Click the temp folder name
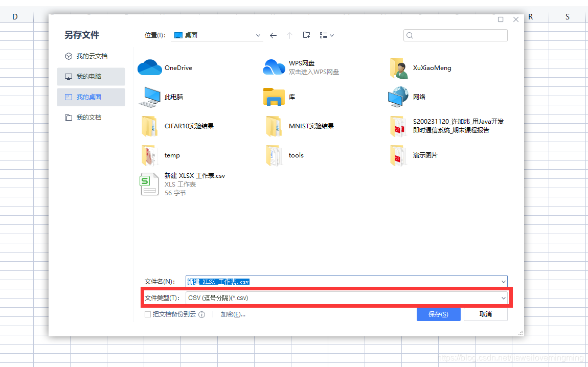The image size is (588, 367). [172, 155]
